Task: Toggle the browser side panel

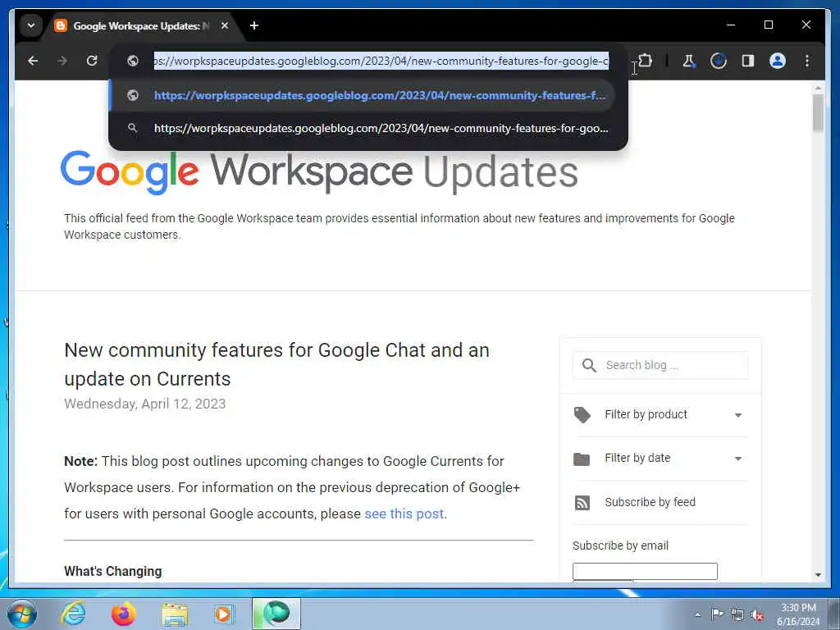Action: (748, 61)
